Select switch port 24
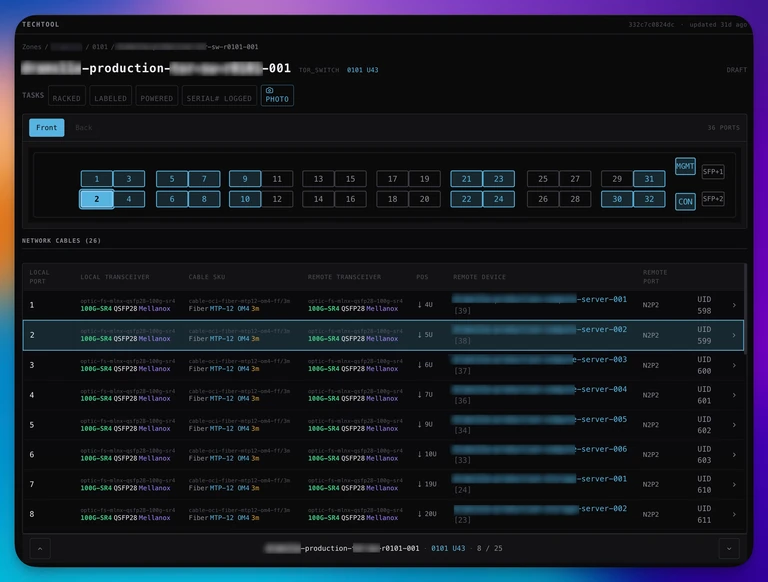 pyautogui.click(x=499, y=199)
